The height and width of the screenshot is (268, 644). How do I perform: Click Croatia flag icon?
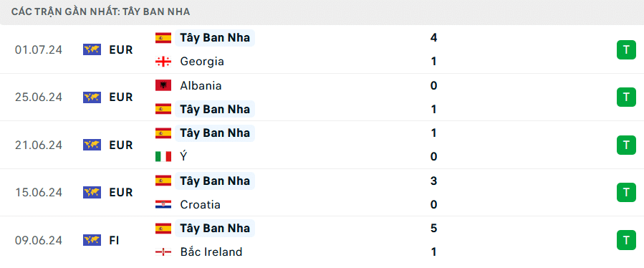(163, 204)
